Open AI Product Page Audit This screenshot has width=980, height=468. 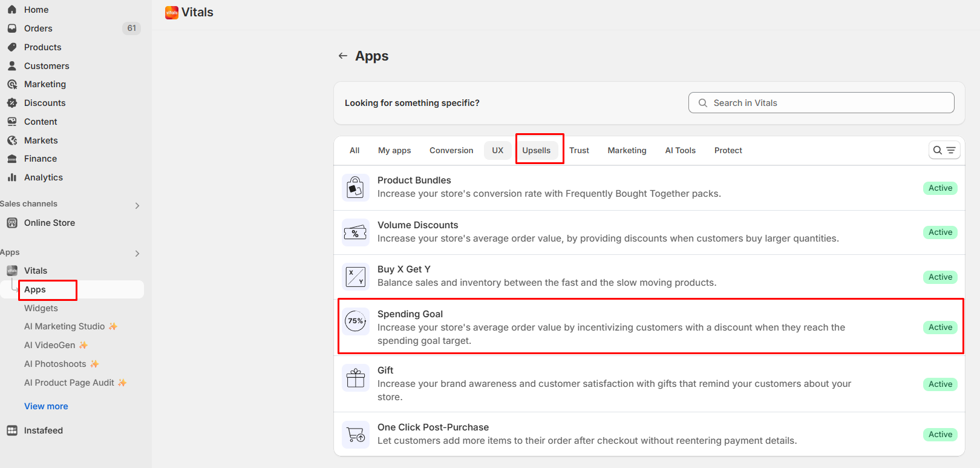click(75, 383)
